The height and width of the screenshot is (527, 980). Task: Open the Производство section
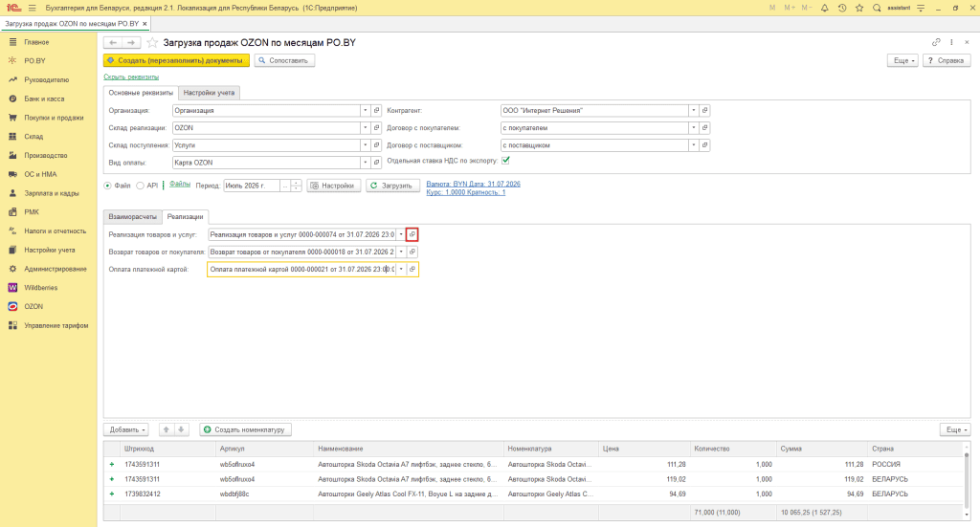pos(45,156)
